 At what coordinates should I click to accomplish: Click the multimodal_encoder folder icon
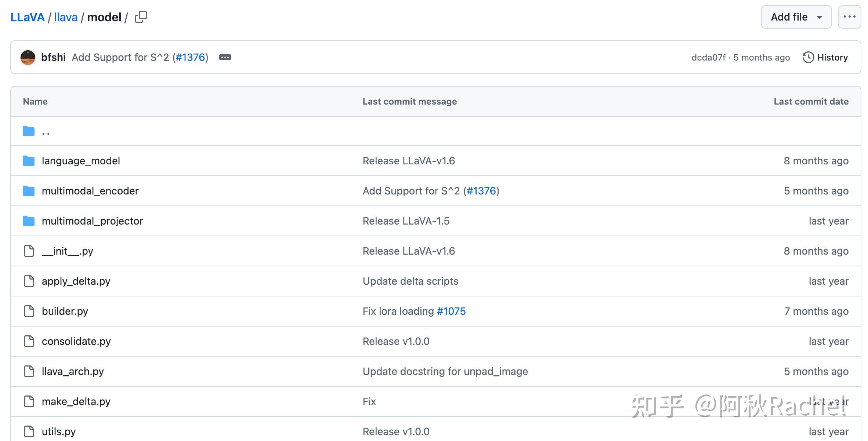click(x=29, y=191)
